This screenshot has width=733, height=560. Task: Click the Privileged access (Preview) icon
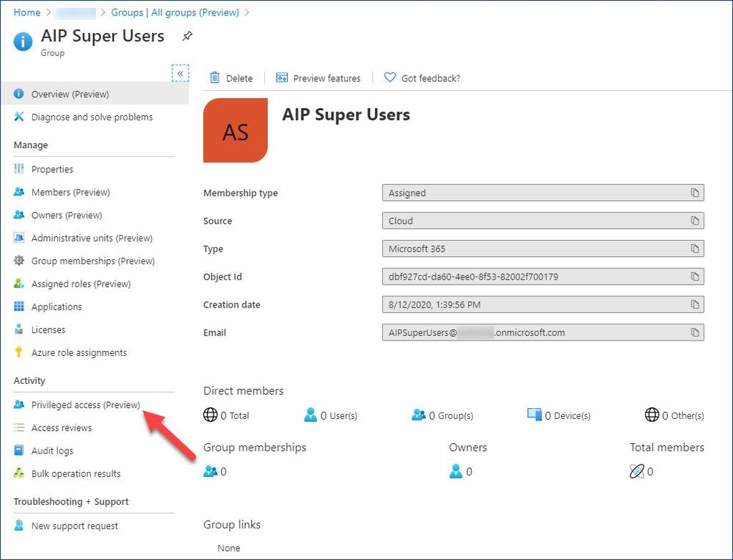tap(18, 404)
